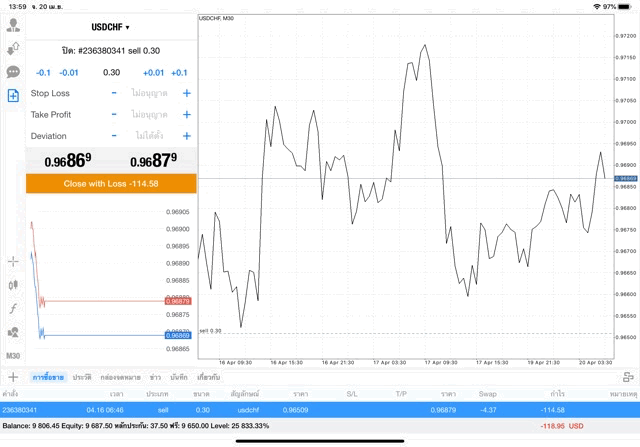Switch to the ข่าว tab

[155, 377]
